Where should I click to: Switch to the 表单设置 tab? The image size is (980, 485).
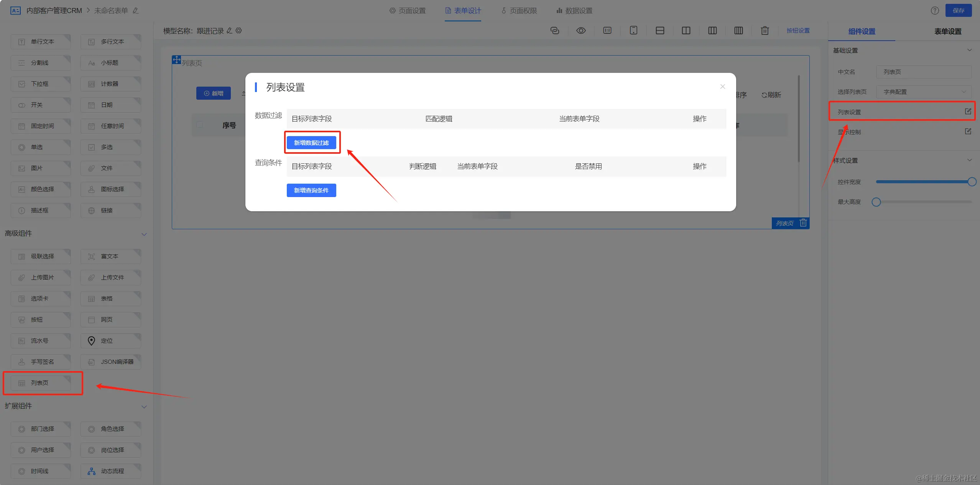coord(947,31)
